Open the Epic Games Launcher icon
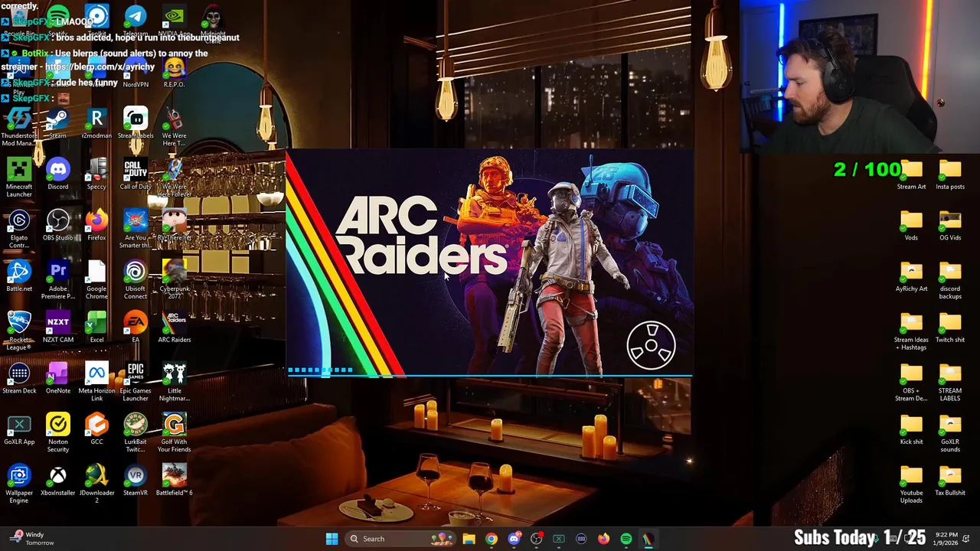Image resolution: width=980 pixels, height=551 pixels. click(136, 381)
